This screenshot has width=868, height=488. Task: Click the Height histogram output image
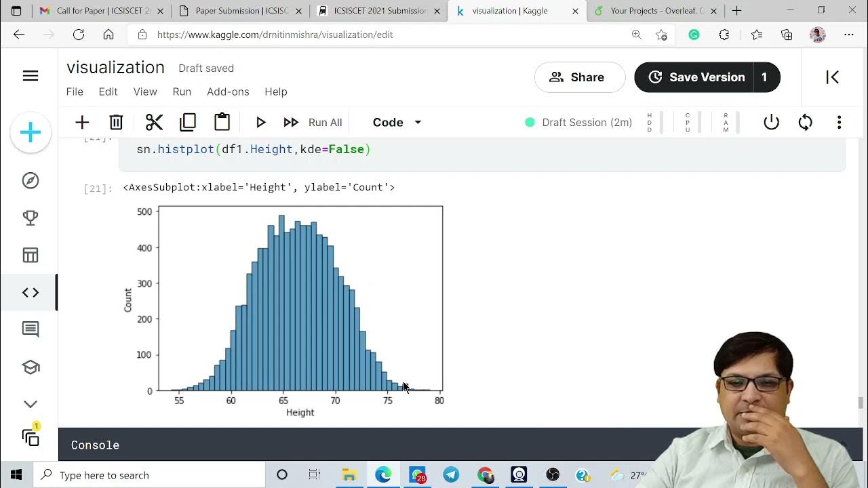point(283,312)
